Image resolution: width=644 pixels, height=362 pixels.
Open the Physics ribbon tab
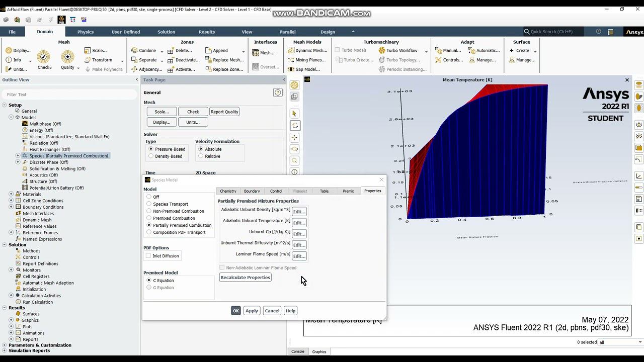86,32
